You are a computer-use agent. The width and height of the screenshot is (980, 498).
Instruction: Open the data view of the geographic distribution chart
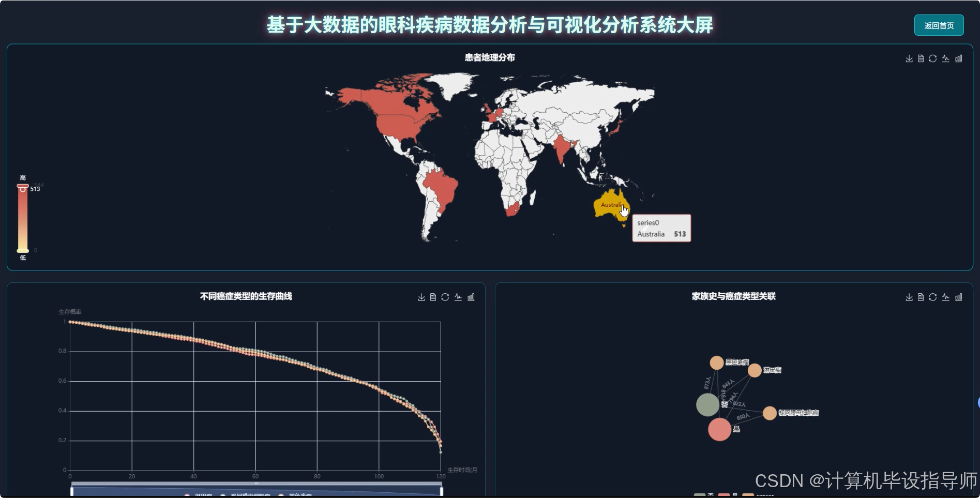coord(921,58)
